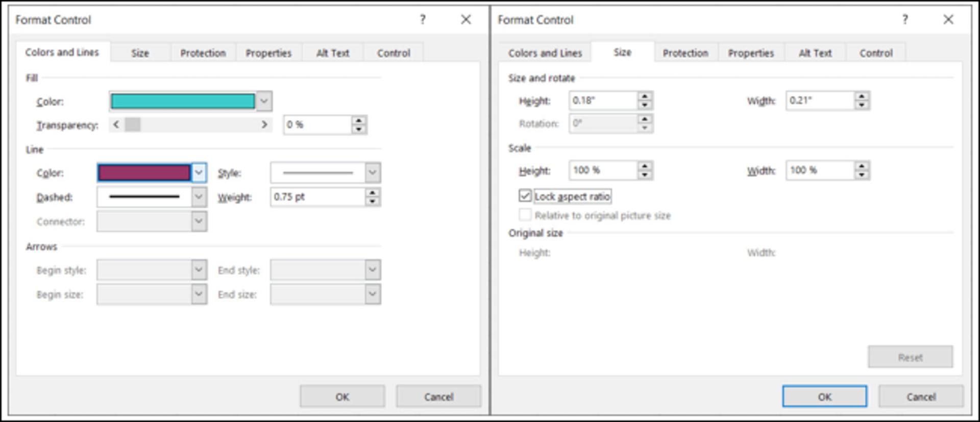
Task: Click the Scale Height input field
Action: point(603,170)
